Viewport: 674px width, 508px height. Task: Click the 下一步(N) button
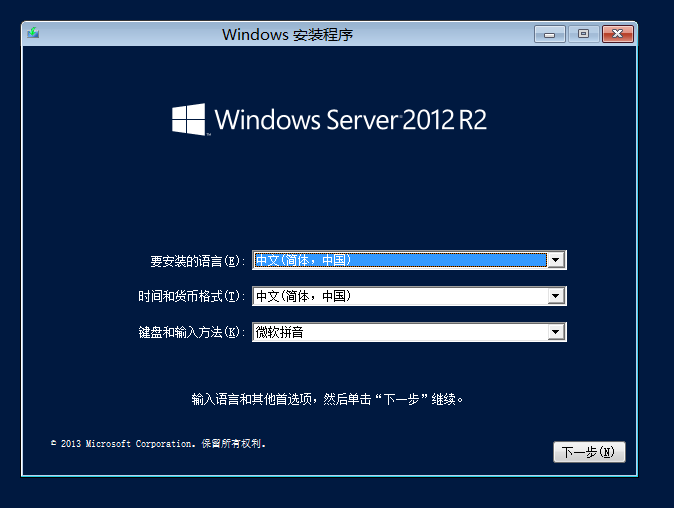click(589, 452)
